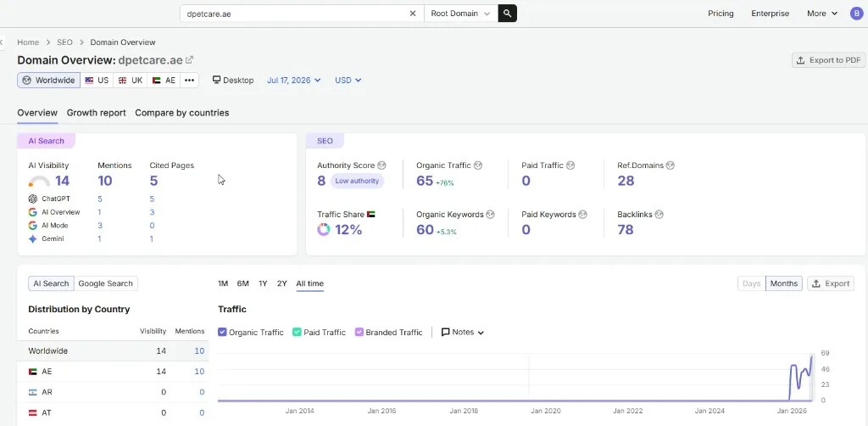Select Months chart granularity

pyautogui.click(x=784, y=283)
